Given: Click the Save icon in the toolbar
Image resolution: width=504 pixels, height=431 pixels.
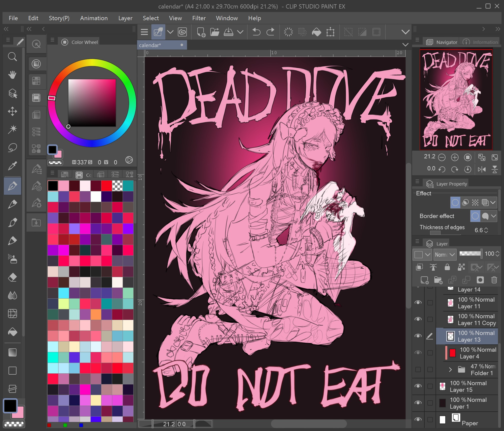Looking at the screenshot, I should (x=228, y=32).
